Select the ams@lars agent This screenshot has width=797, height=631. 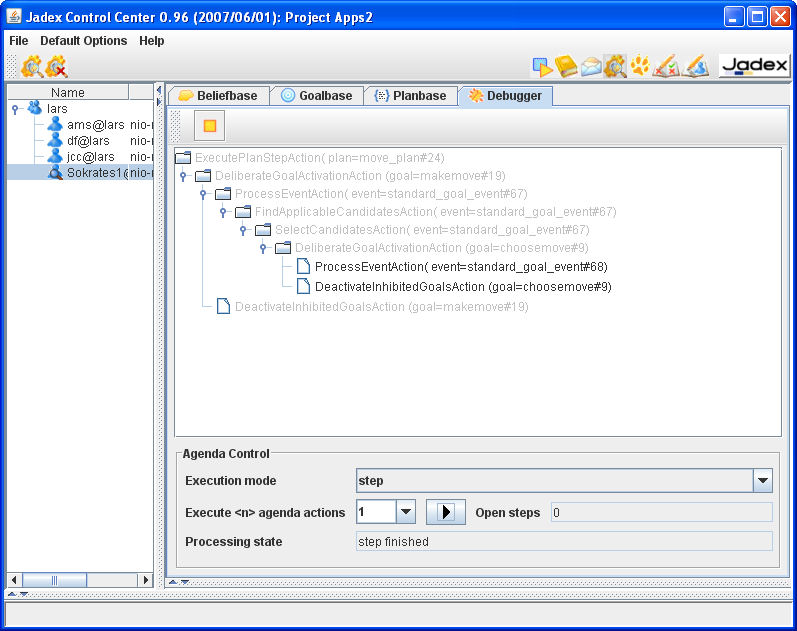(x=96, y=125)
